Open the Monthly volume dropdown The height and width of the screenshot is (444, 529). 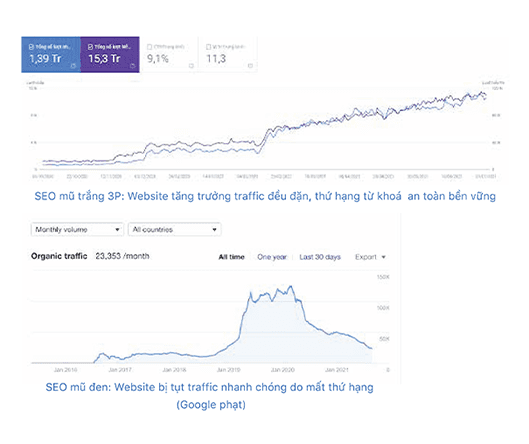[77, 229]
